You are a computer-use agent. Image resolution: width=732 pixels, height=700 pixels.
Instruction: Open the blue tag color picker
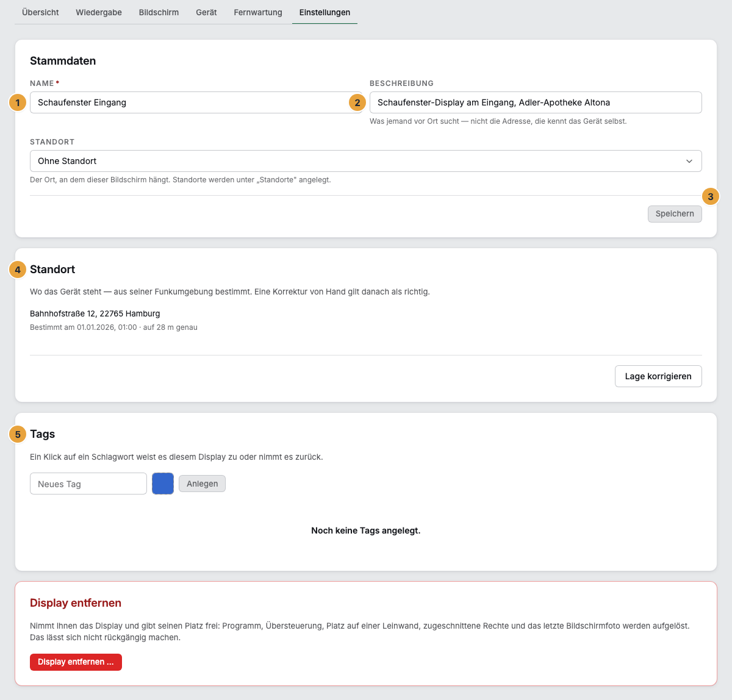pyautogui.click(x=163, y=484)
